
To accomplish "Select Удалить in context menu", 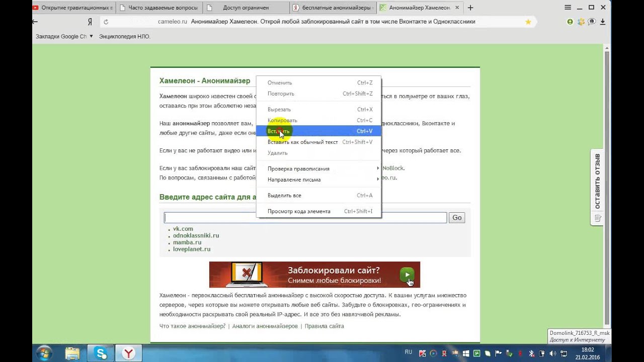I will click(x=318, y=153).
